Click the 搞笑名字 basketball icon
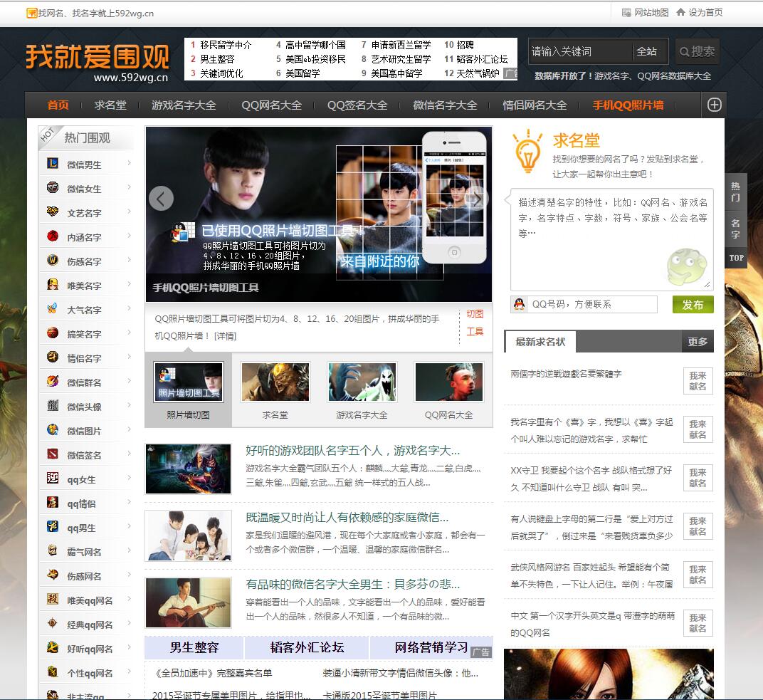Screen dimensions: 763x700 tap(53, 333)
